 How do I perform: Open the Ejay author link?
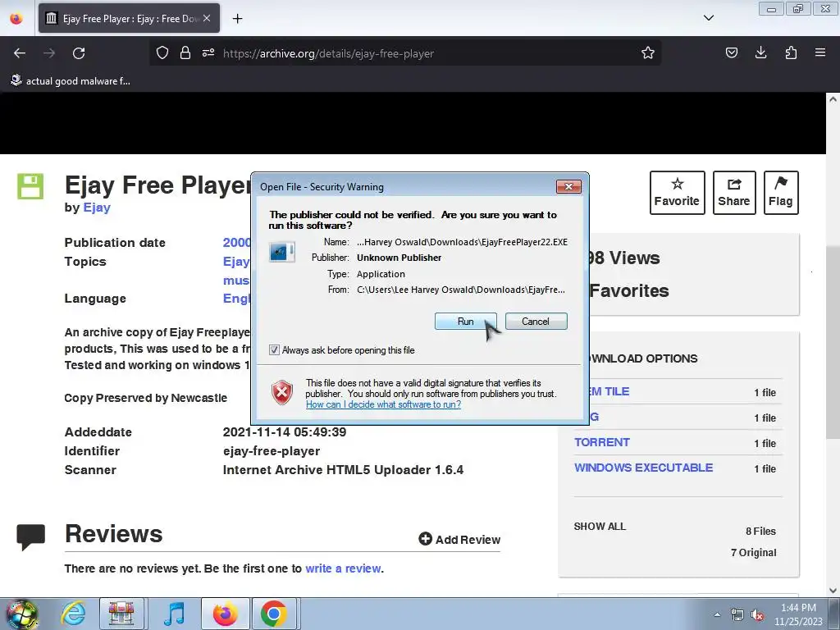pos(97,208)
